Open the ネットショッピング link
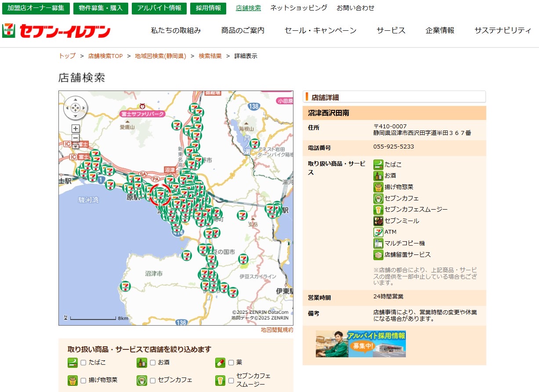This screenshot has height=392, width=539. [299, 8]
